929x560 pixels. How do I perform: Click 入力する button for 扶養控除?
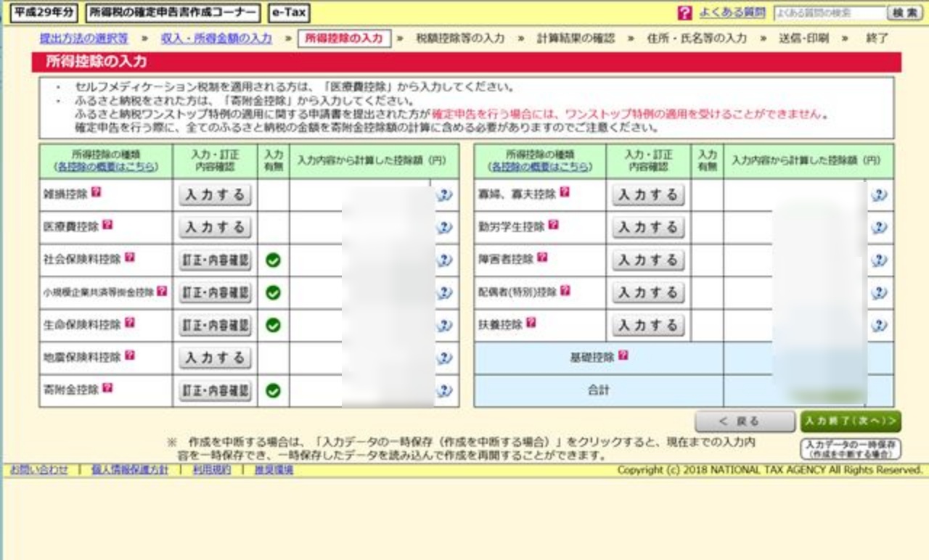(x=648, y=325)
